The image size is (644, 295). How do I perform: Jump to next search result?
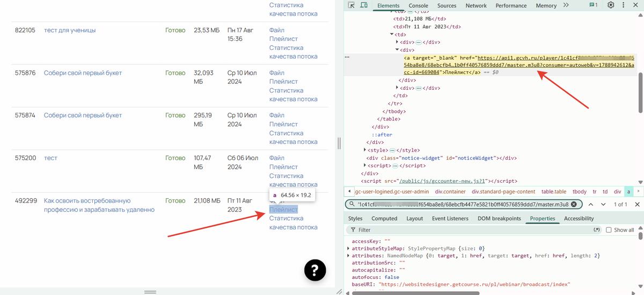click(604, 205)
